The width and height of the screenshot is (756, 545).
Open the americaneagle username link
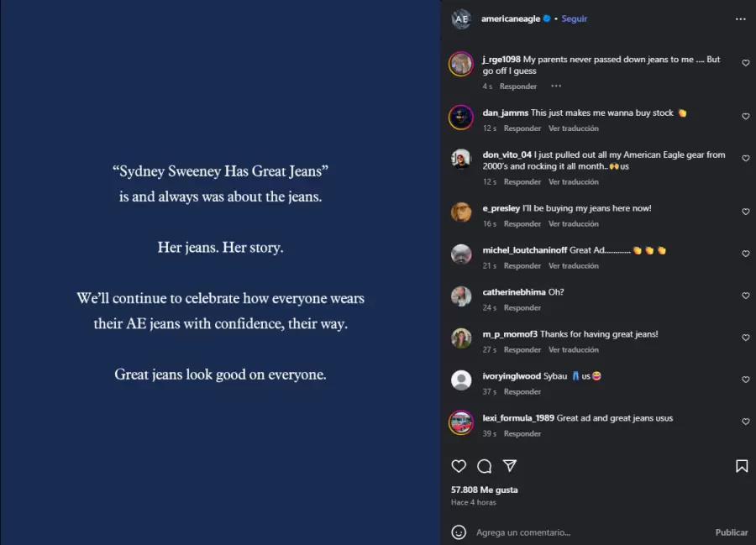(510, 18)
